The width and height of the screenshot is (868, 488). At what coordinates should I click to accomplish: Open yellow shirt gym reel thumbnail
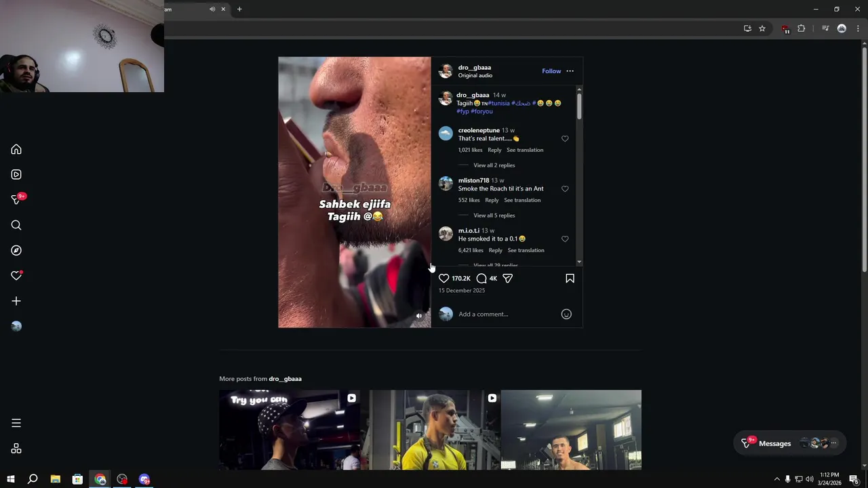pos(430,430)
